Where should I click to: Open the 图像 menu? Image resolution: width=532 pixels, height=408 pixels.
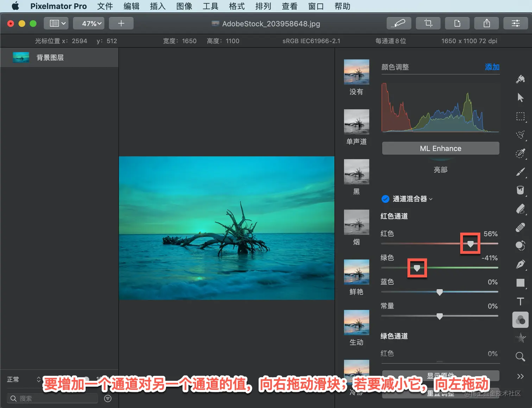(x=184, y=6)
